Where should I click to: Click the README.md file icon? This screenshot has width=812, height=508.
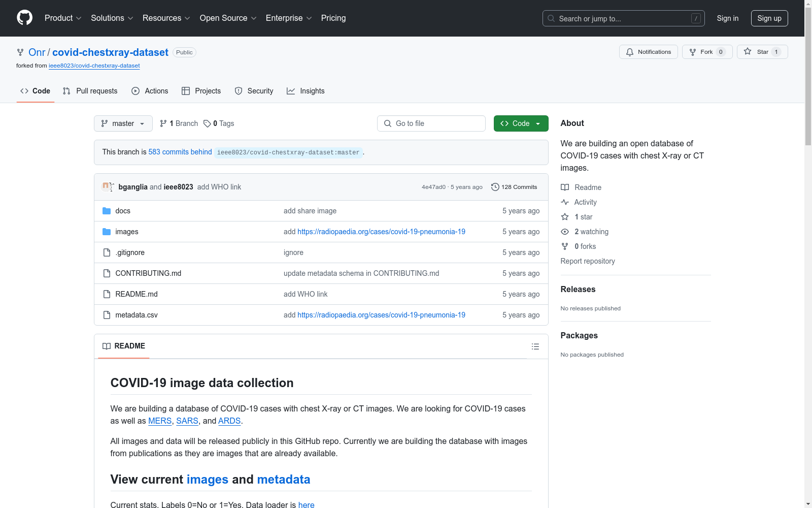click(x=107, y=294)
